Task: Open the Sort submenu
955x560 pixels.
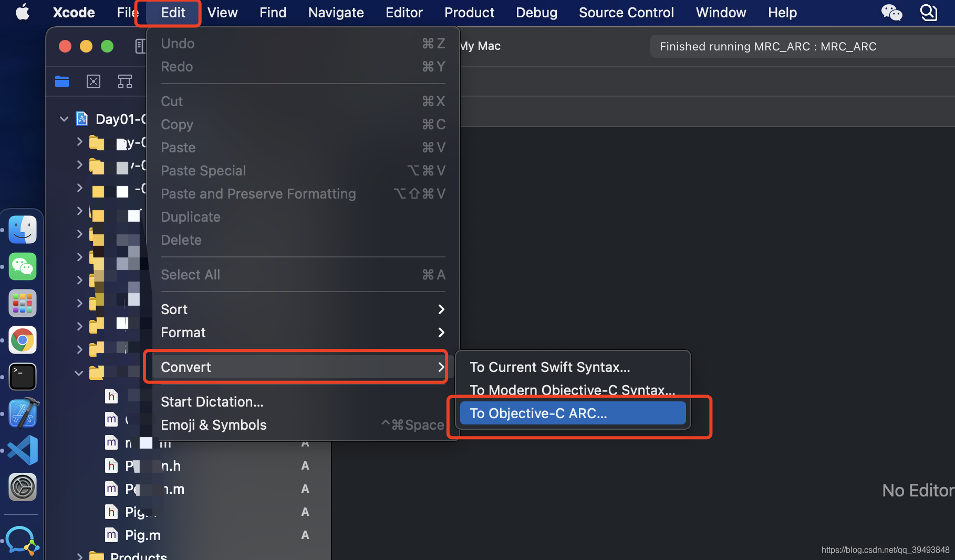Action: point(303,309)
